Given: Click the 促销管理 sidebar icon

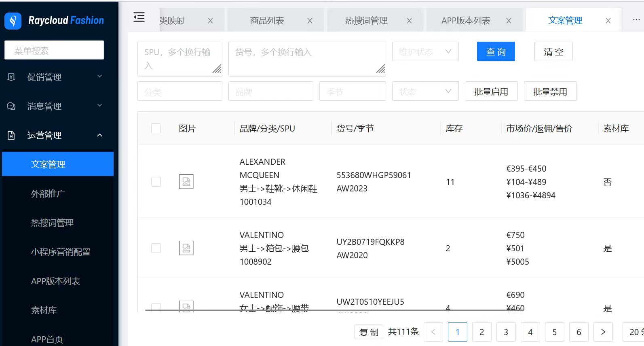Looking at the screenshot, I should (11, 77).
